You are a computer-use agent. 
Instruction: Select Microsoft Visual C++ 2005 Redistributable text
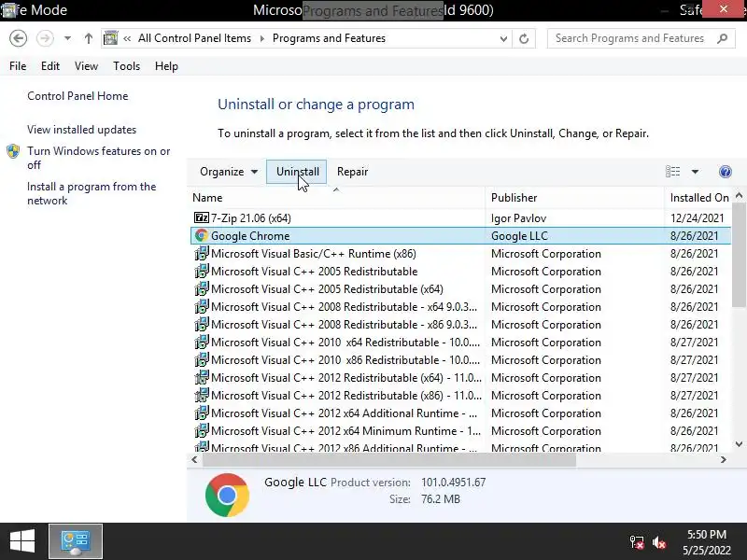[x=315, y=272]
